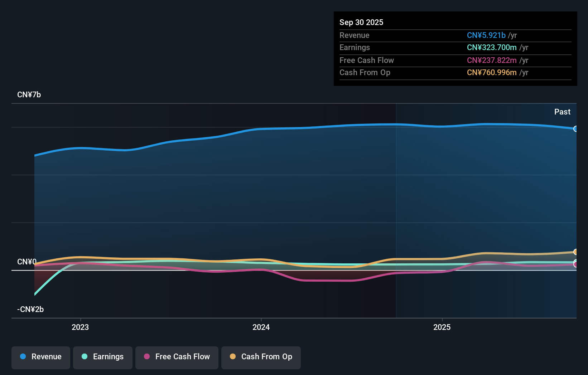Click the Cash From Op legend button
The width and height of the screenshot is (588, 375).
pyautogui.click(x=261, y=357)
